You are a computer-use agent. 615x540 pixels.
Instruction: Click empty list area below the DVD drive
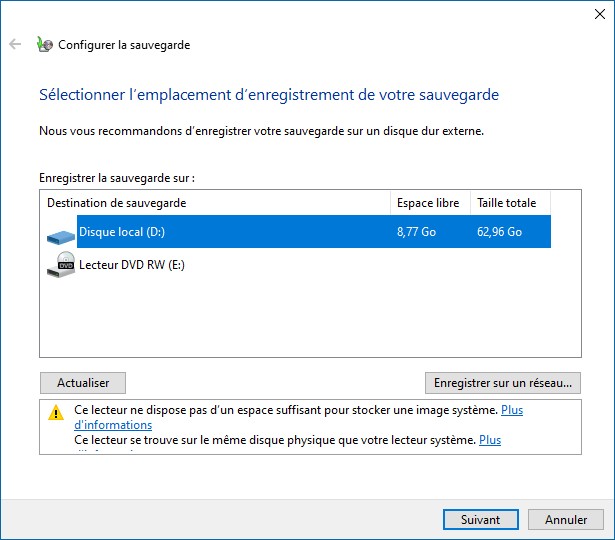tap(300, 320)
